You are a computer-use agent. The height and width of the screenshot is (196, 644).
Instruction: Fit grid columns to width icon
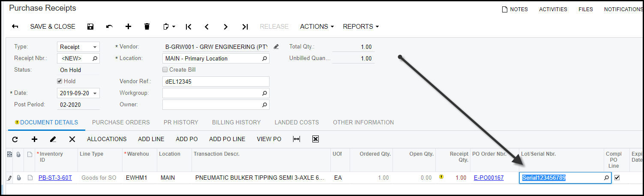point(297,139)
